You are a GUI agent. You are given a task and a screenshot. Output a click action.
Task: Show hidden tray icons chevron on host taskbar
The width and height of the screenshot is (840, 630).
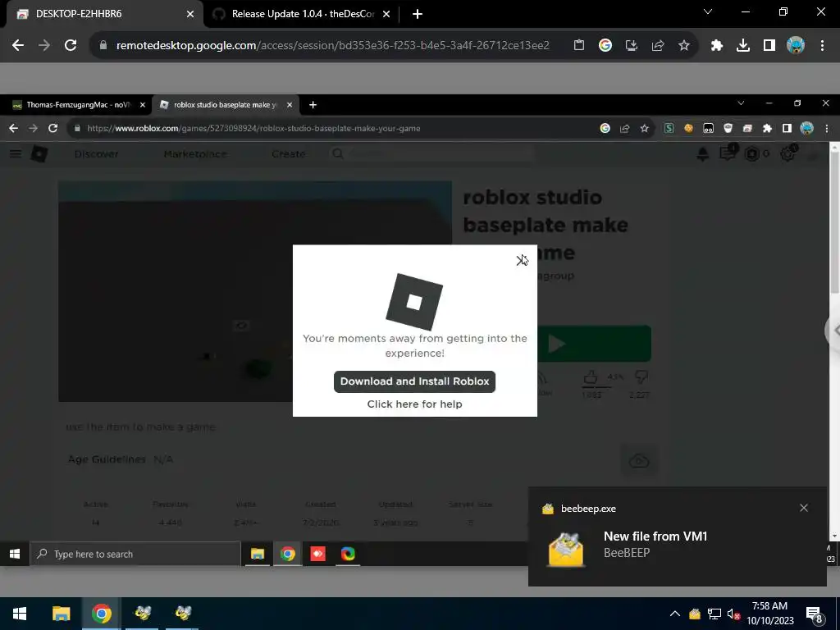(x=675, y=614)
